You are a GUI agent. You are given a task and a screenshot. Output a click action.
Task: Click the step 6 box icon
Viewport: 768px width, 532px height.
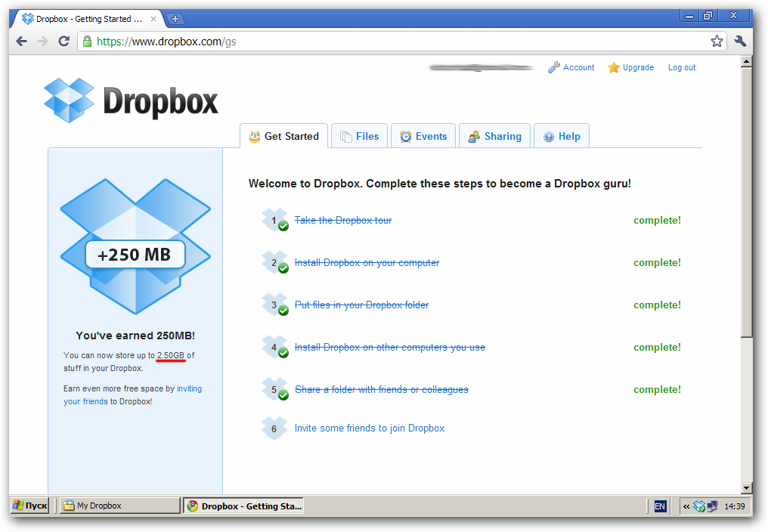(x=274, y=428)
